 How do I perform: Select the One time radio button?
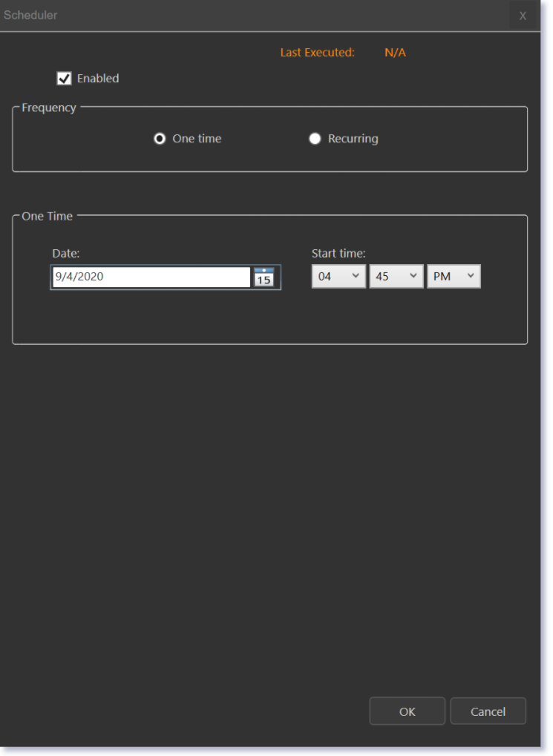point(160,139)
